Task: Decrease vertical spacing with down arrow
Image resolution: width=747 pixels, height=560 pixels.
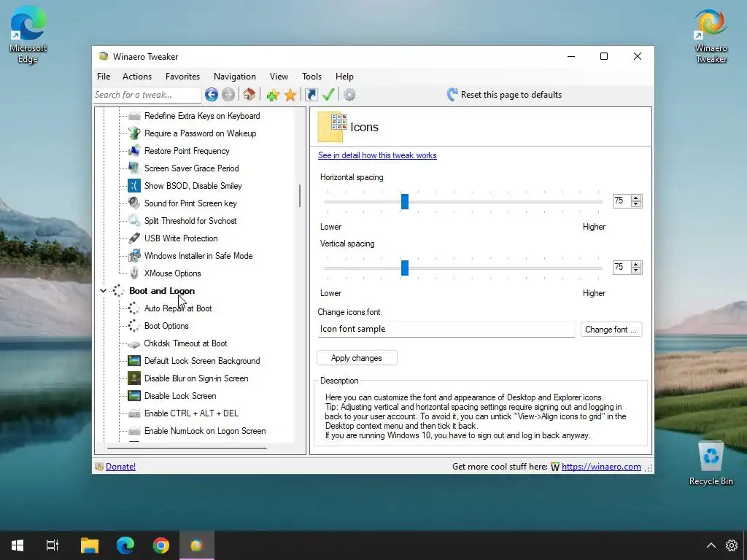Action: point(635,270)
